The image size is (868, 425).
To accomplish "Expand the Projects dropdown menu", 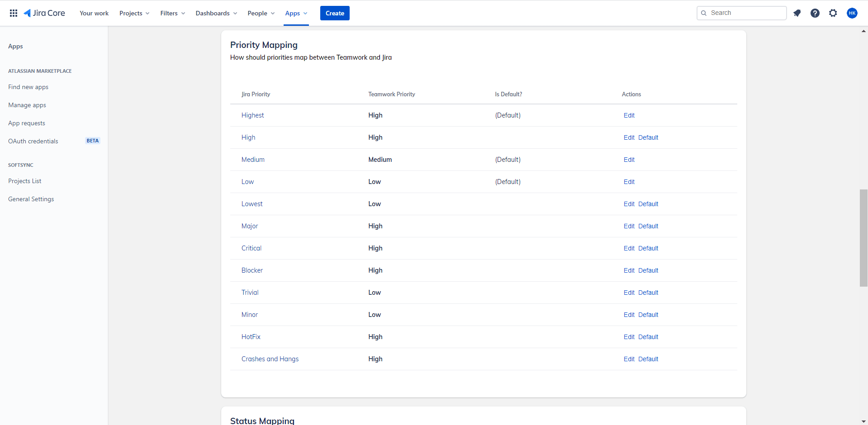I will click(134, 13).
